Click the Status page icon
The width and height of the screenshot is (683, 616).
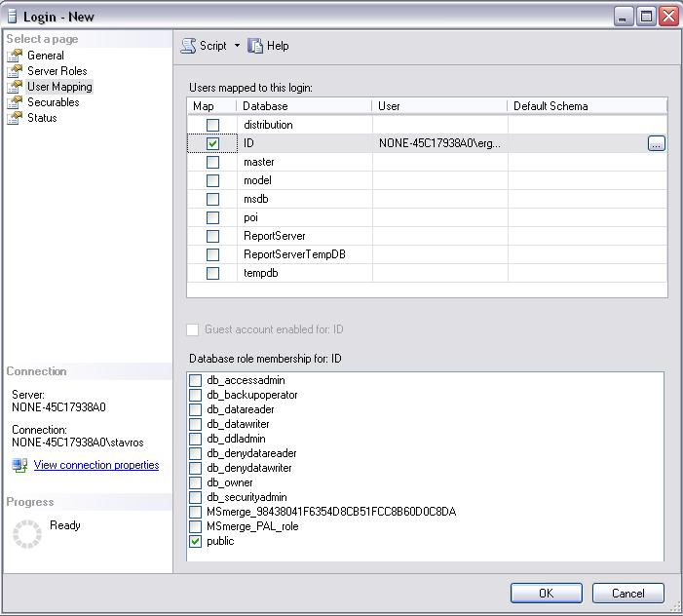[x=15, y=118]
